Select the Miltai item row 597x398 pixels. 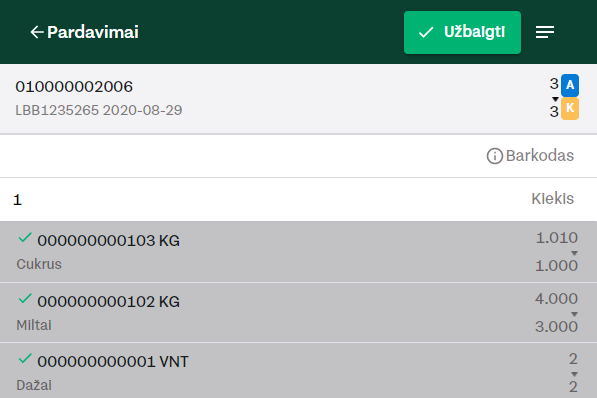coord(298,312)
